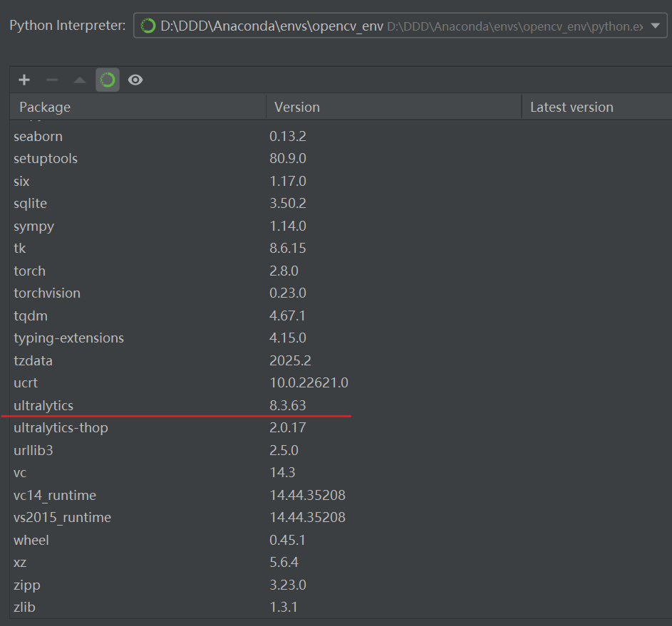Click version 0.23.0 of torchvision

(x=288, y=293)
